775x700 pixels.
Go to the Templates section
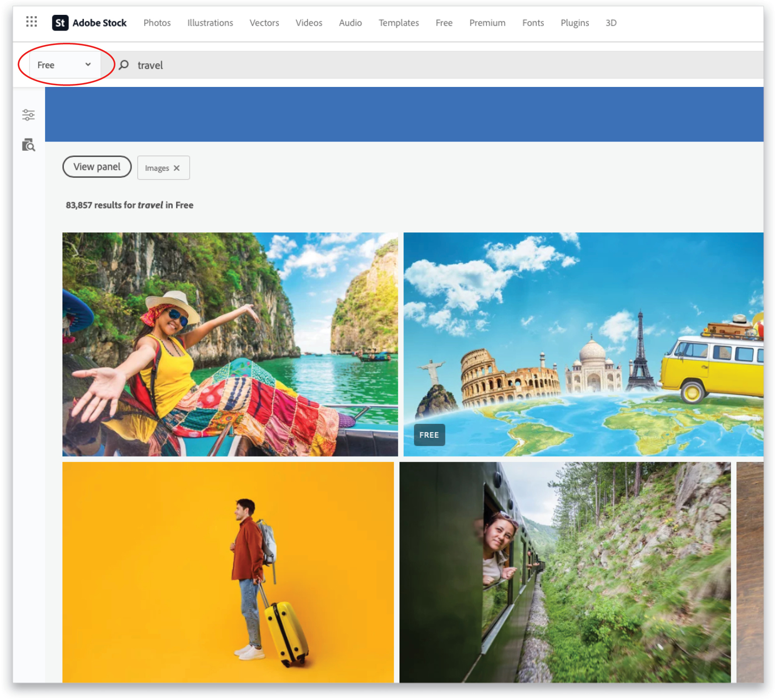tap(398, 23)
